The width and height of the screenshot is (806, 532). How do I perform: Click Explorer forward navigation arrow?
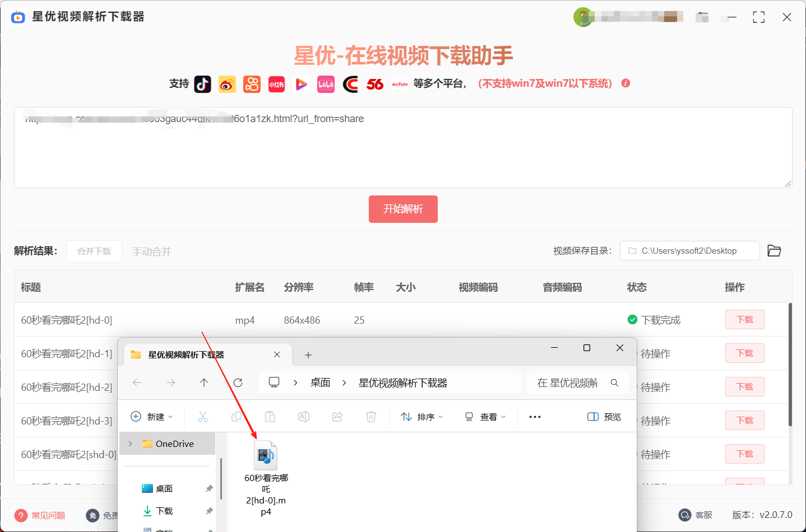(171, 382)
